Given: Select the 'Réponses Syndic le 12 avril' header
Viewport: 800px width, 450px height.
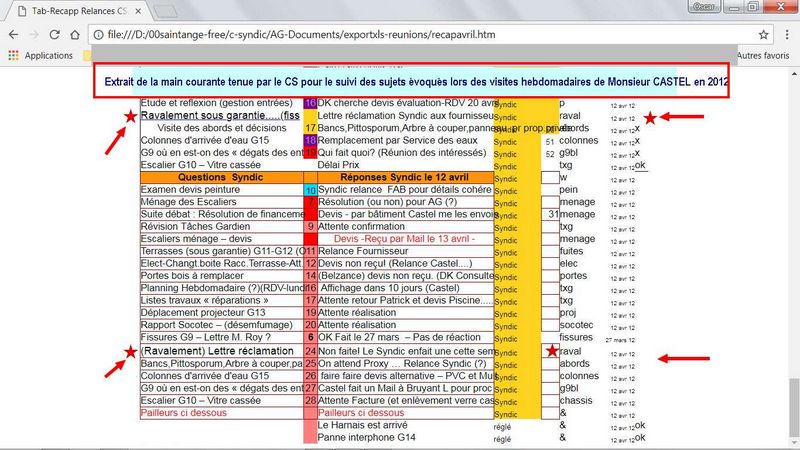Looking at the screenshot, I should [x=405, y=177].
